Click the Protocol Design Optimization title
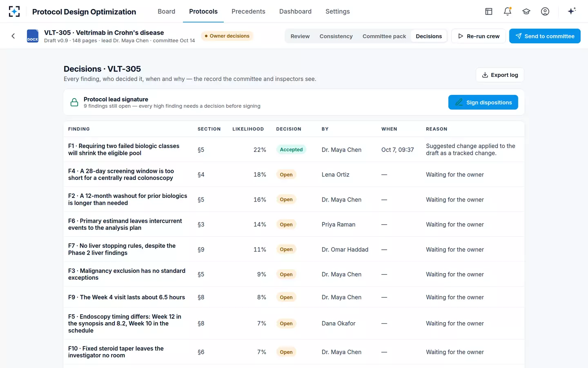Image resolution: width=588 pixels, height=368 pixels. tap(84, 11)
